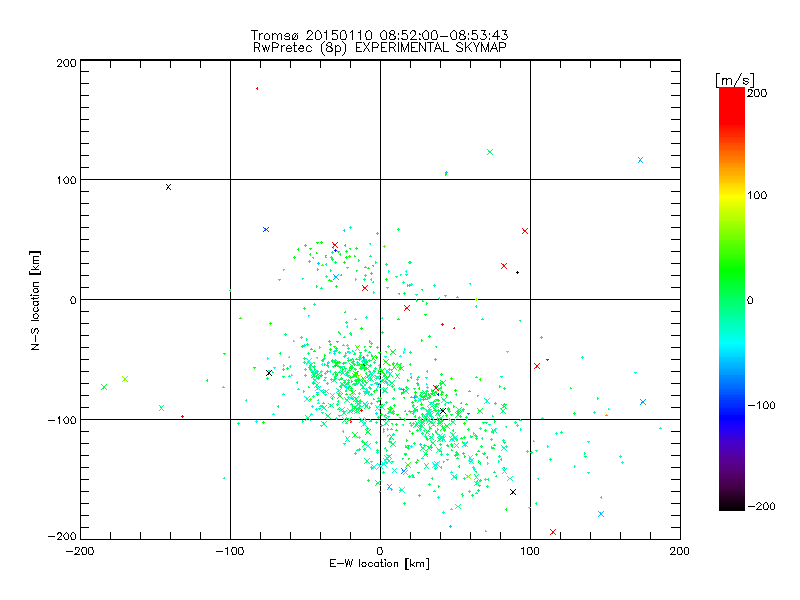
Task: Click the -100 tick label on the N-S axis
Action: coord(62,420)
